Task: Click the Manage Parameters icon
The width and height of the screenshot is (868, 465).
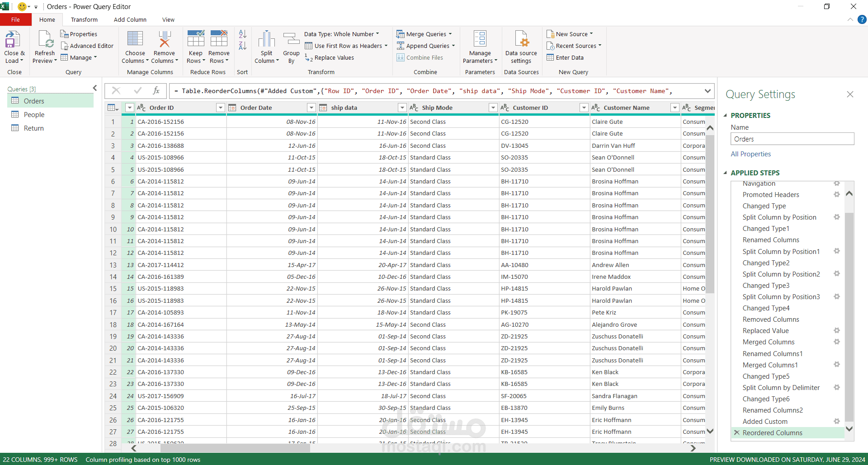Action: [x=480, y=39]
